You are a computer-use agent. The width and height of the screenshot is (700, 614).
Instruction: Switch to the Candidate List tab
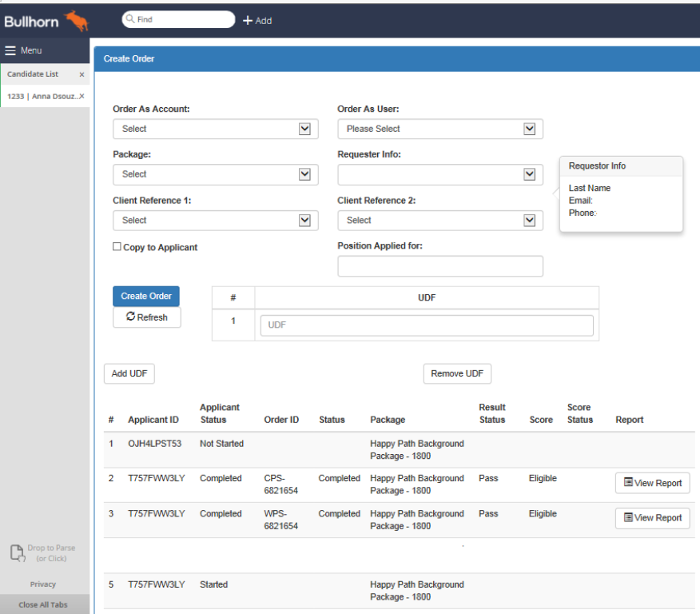point(36,74)
